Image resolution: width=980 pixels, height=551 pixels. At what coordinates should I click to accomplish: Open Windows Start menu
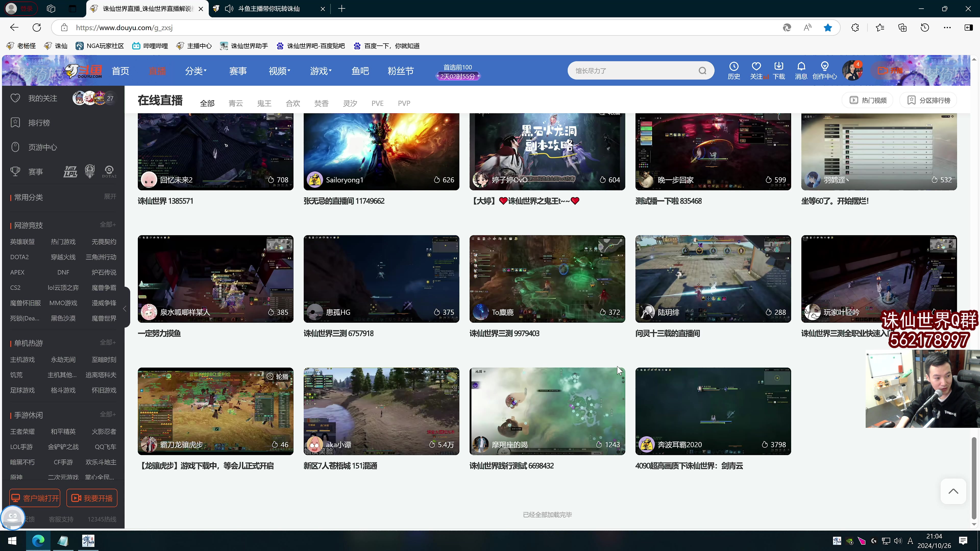pyautogui.click(x=12, y=540)
